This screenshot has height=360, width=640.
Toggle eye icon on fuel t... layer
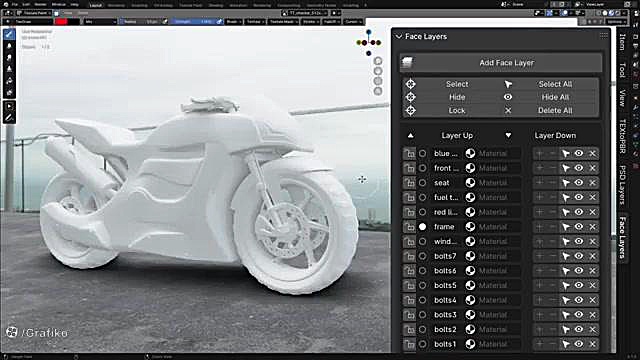coord(579,198)
